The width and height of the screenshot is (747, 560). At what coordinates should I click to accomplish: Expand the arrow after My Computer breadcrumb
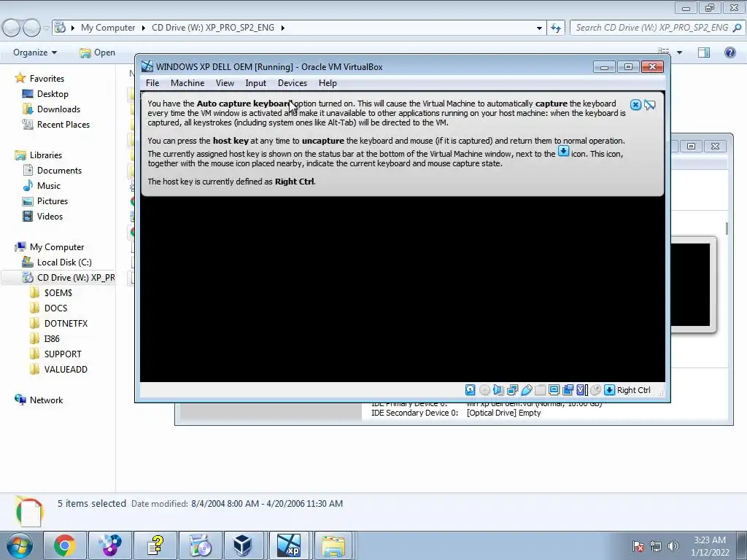(144, 28)
